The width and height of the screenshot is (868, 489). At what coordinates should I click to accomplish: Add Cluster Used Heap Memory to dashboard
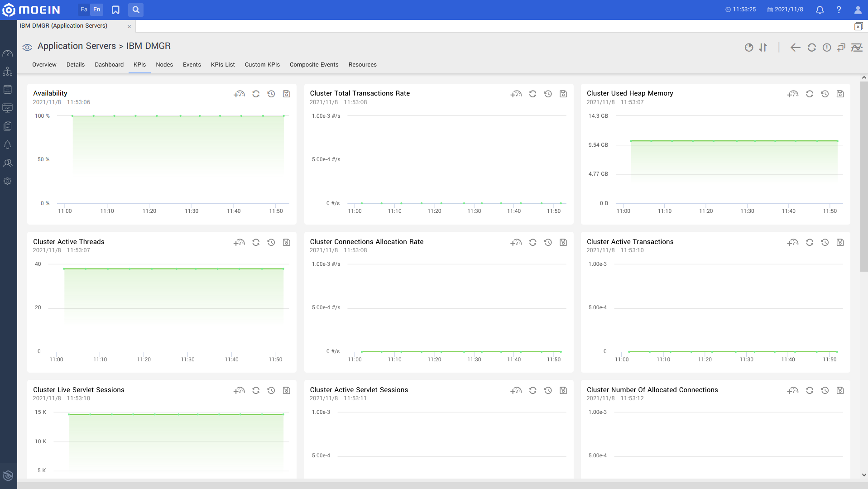pos(793,94)
